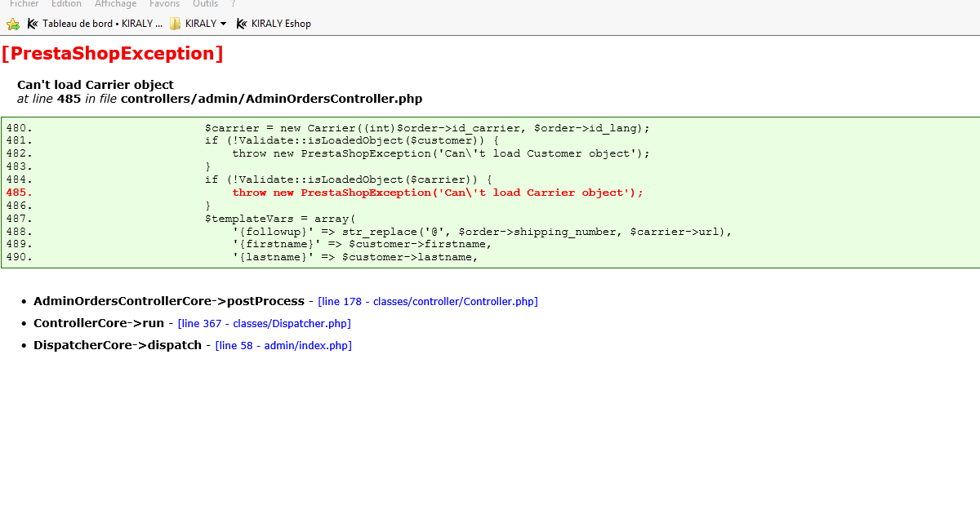Open link line 58 admin/index.php
Screen dimensions: 980x514
click(x=283, y=346)
